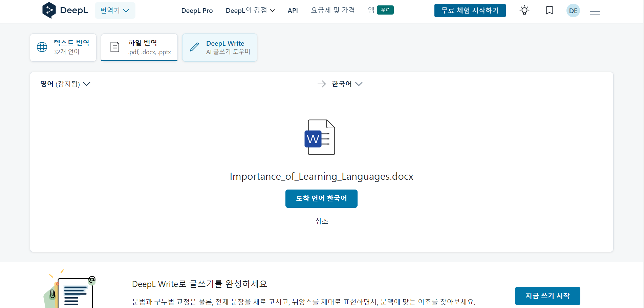Click 무료 체험 시작하기 button
The image size is (644, 308).
[x=470, y=10]
